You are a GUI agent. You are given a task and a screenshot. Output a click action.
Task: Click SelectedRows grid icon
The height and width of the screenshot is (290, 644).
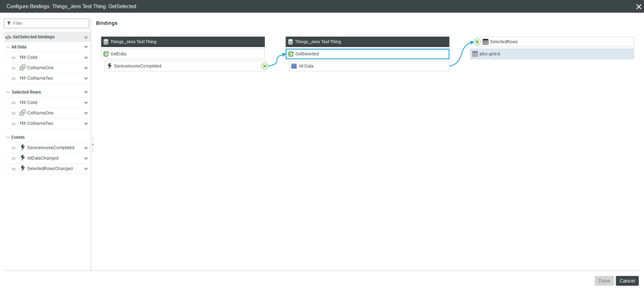tap(485, 42)
